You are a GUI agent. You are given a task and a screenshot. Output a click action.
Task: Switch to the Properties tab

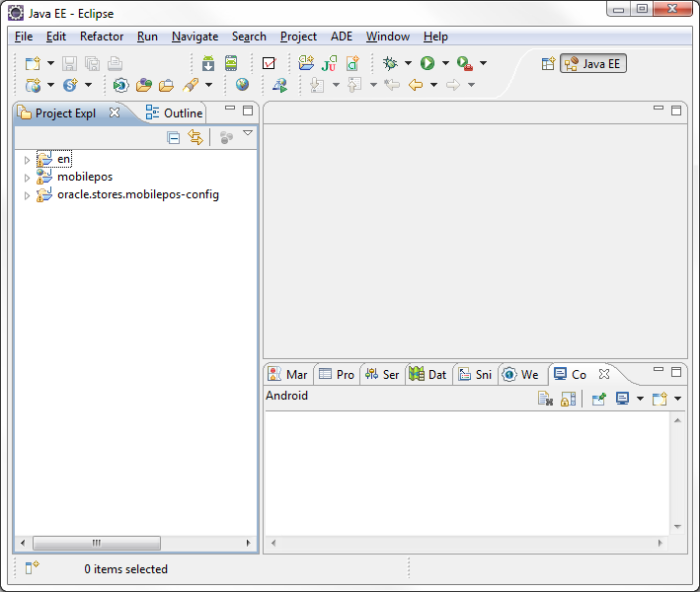coord(337,374)
